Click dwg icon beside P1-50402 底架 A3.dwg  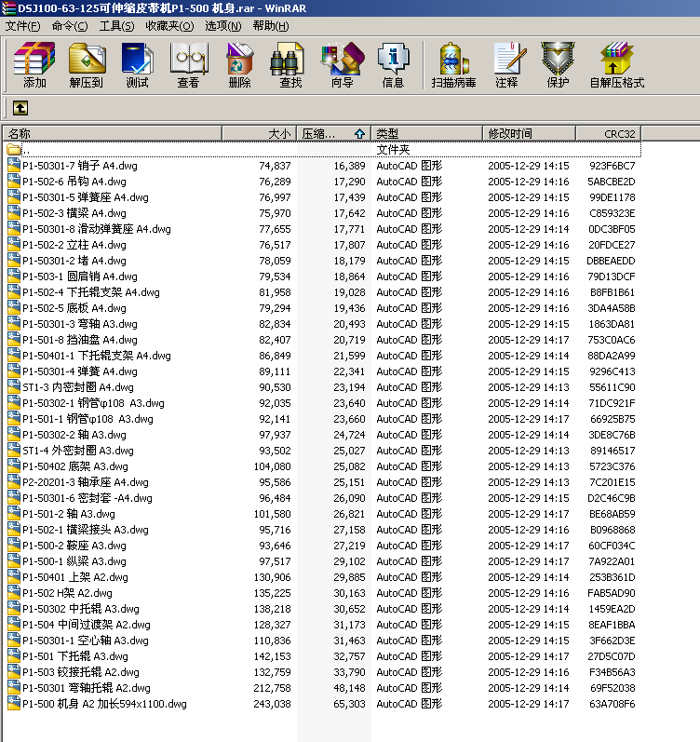[x=14, y=466]
